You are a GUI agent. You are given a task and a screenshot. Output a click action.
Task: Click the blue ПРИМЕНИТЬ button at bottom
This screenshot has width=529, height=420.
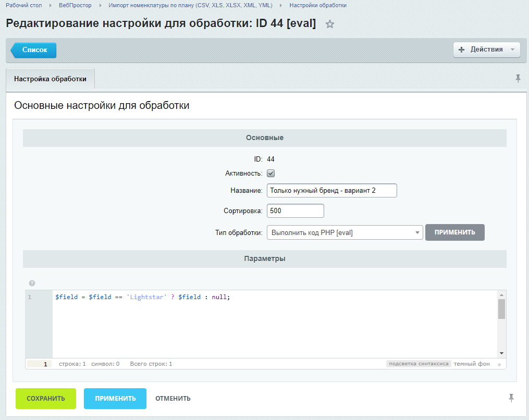click(x=115, y=399)
